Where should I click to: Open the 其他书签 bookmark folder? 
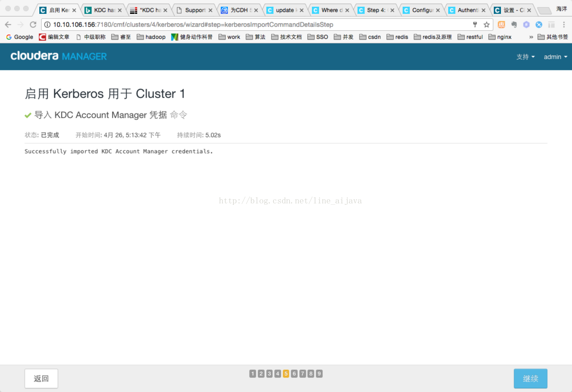pos(553,37)
